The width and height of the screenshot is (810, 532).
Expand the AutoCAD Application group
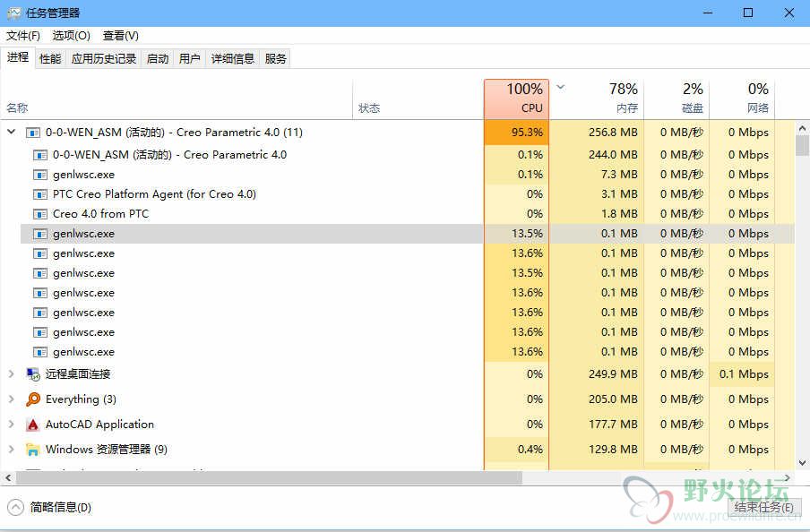(12, 424)
